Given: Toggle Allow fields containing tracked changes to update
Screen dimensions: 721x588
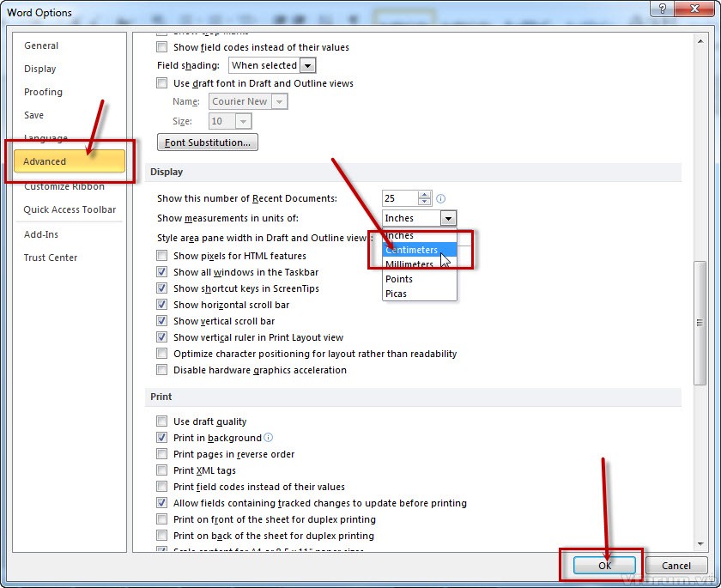Looking at the screenshot, I should coord(162,502).
